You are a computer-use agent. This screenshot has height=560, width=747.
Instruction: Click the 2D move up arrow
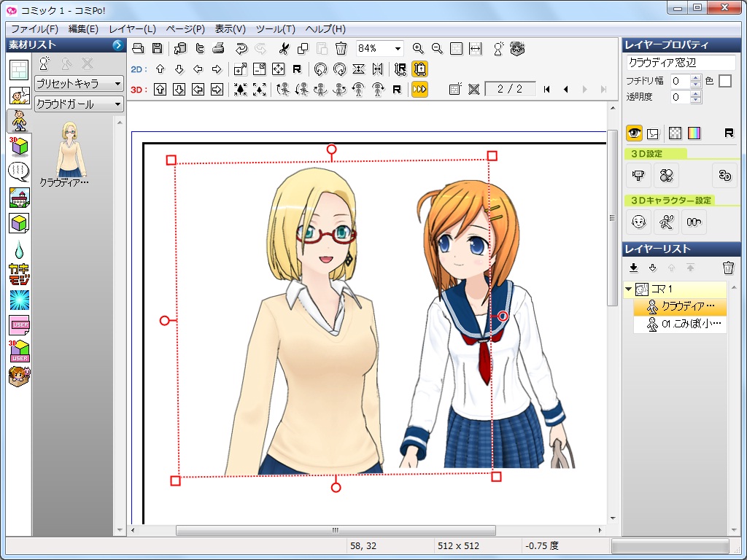point(160,69)
